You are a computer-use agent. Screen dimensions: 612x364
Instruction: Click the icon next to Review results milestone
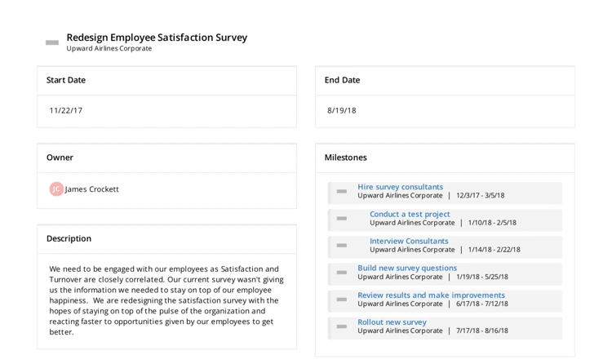342,300
